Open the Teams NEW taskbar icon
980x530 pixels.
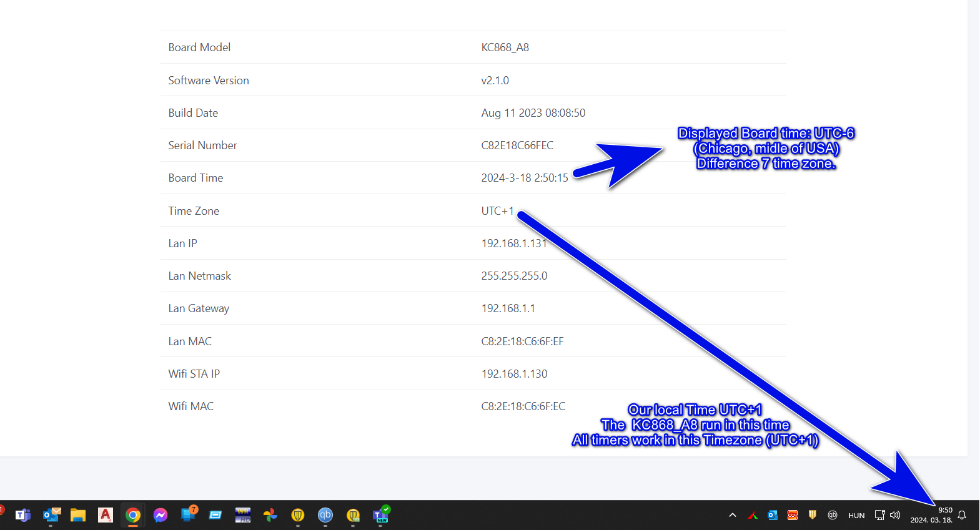[x=380, y=515]
